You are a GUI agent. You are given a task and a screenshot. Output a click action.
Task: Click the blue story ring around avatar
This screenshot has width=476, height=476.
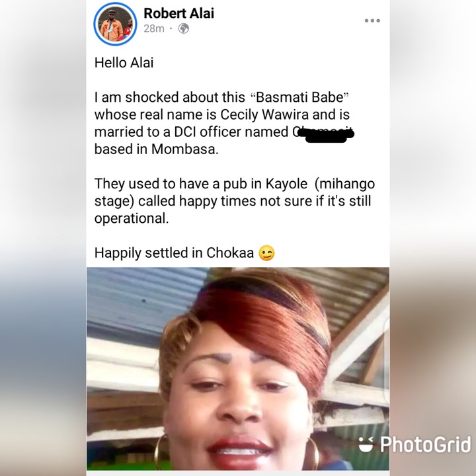(x=115, y=24)
